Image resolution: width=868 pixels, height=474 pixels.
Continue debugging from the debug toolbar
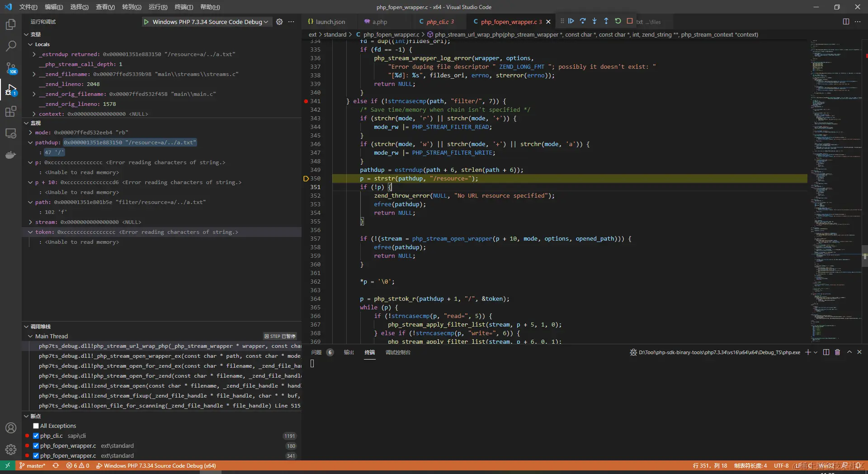point(571,21)
